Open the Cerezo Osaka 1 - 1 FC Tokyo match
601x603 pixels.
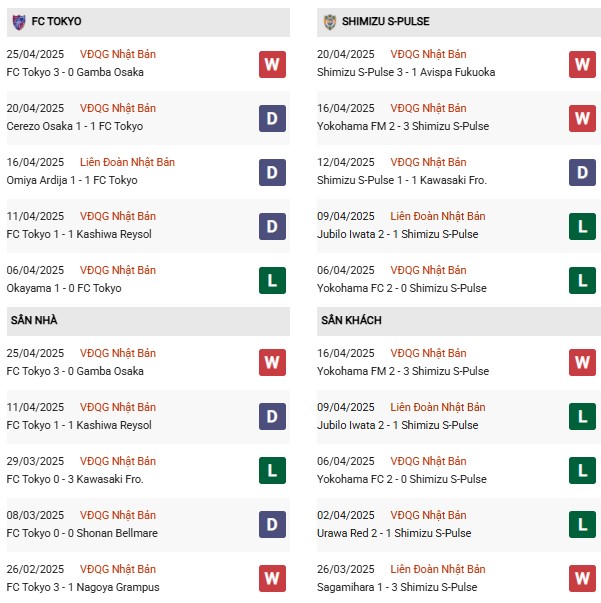coord(75,126)
